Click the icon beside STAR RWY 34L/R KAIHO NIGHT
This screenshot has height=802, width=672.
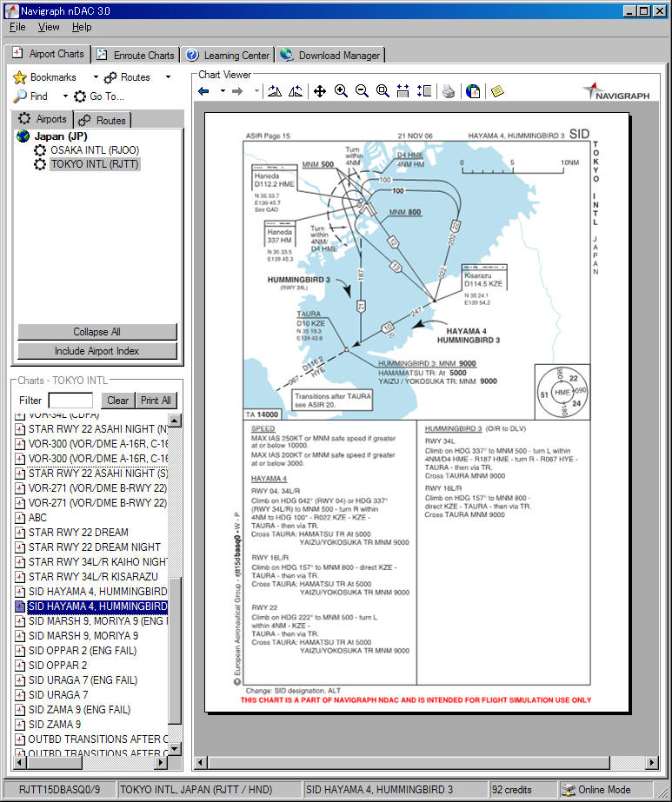point(20,562)
